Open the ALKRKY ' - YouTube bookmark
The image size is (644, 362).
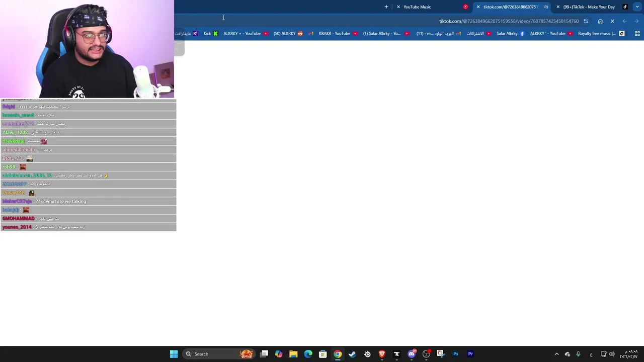(x=551, y=34)
